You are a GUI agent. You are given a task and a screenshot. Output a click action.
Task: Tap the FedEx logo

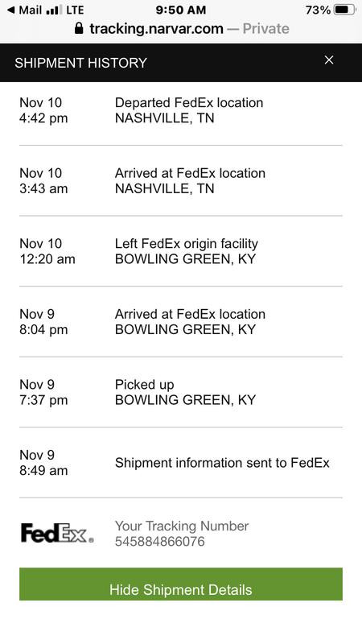[57, 533]
